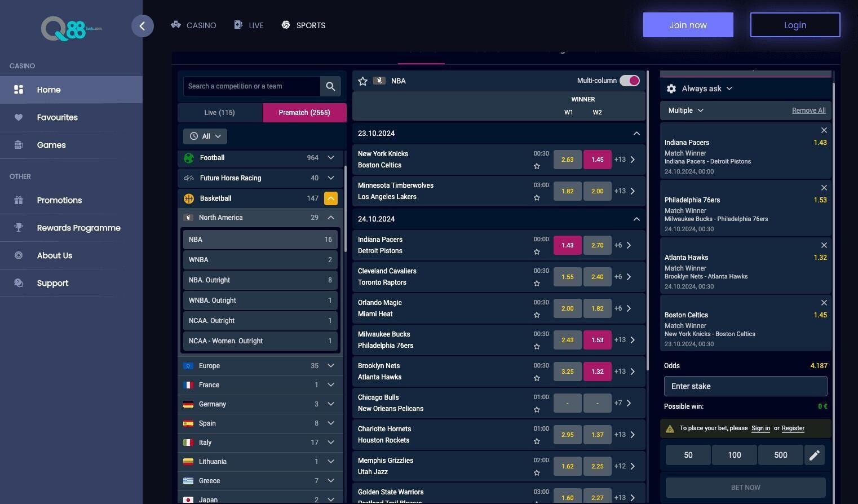Image resolution: width=858 pixels, height=504 pixels.
Task: Open Favourites in sidebar
Action: click(71, 117)
